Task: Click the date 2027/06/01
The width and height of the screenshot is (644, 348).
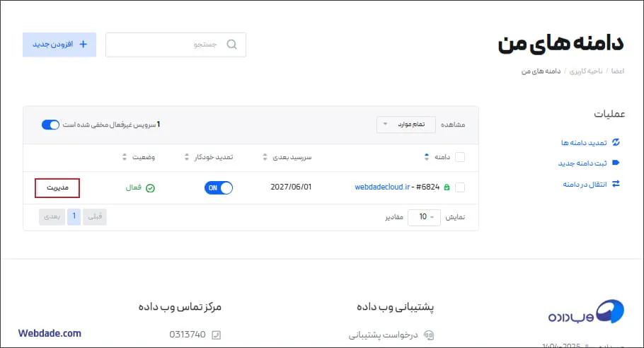Action: click(x=291, y=187)
